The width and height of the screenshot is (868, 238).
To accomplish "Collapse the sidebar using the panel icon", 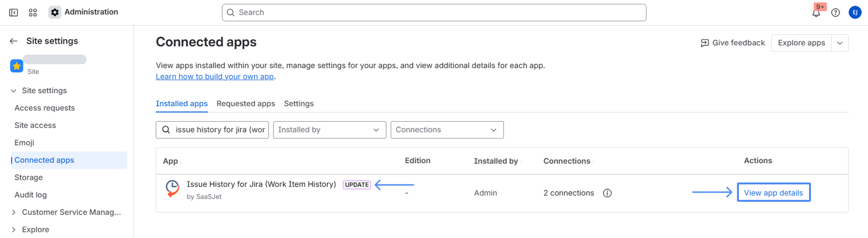I will tap(14, 13).
